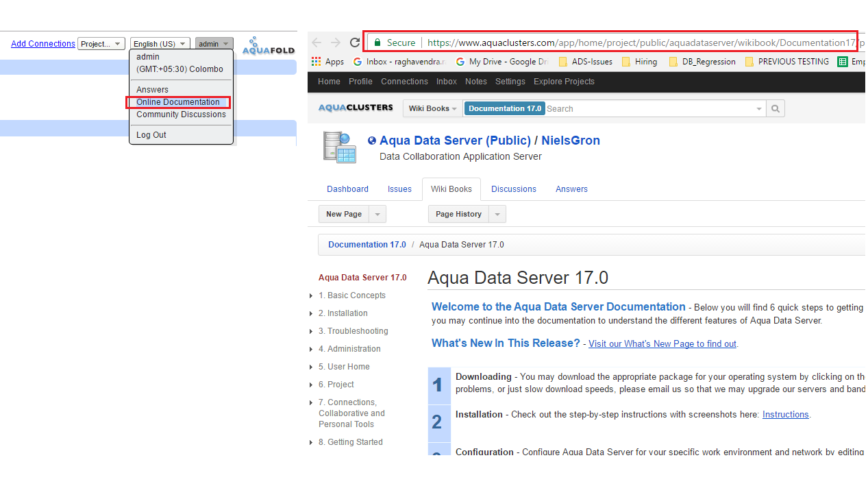Image resolution: width=868 pixels, height=484 pixels.
Task: Select Answers in admin menu
Action: click(x=152, y=90)
